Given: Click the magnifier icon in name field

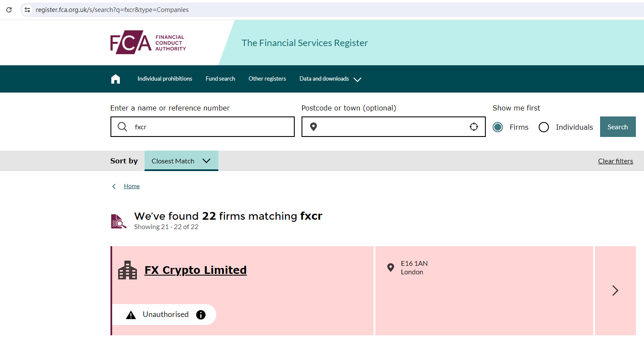Looking at the screenshot, I should point(122,127).
